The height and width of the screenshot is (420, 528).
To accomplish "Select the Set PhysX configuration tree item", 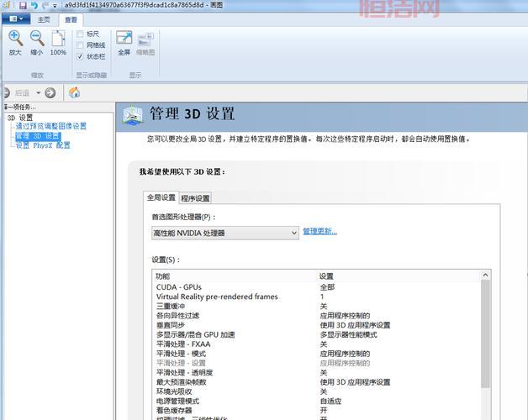I will point(42,144).
